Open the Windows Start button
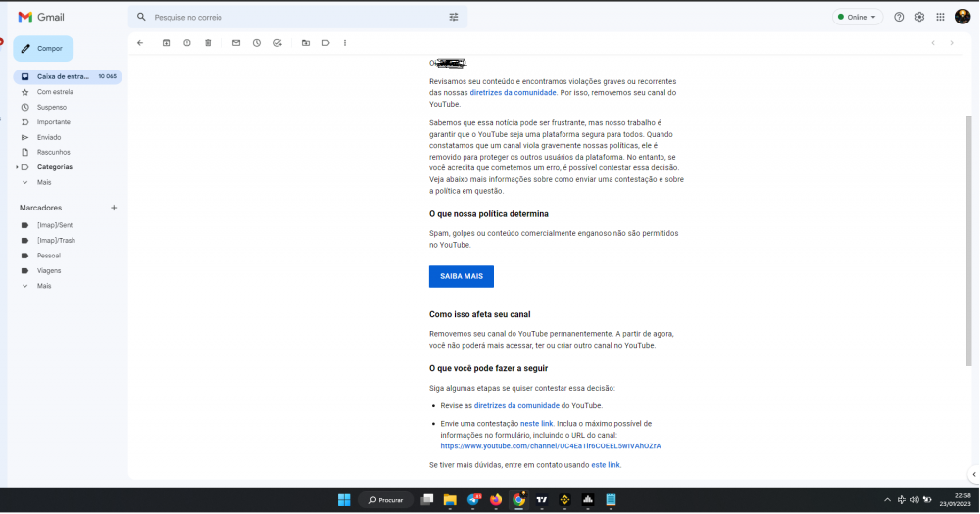Image resolution: width=980 pixels, height=514 pixels. [x=344, y=499]
